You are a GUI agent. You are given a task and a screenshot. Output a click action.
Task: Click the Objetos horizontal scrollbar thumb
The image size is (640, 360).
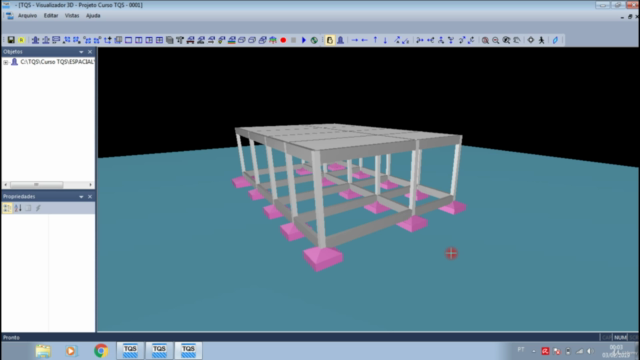pos(36,184)
